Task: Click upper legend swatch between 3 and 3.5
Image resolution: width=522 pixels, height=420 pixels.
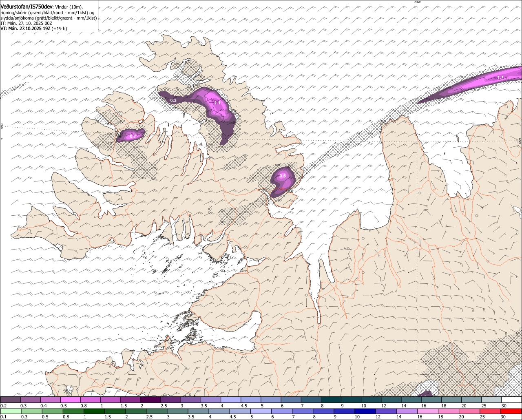Action: [191, 400]
